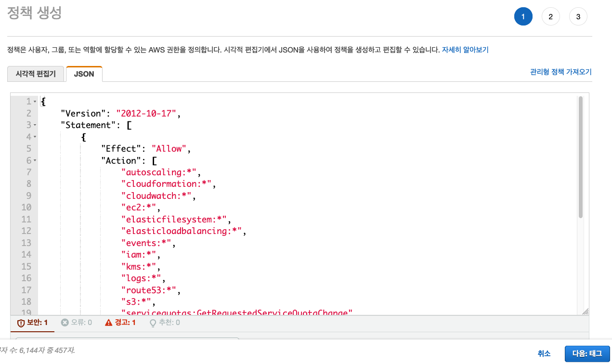This screenshot has width=612, height=364.
Task: Open the 오류: 0 findings tab
Action: (x=77, y=323)
